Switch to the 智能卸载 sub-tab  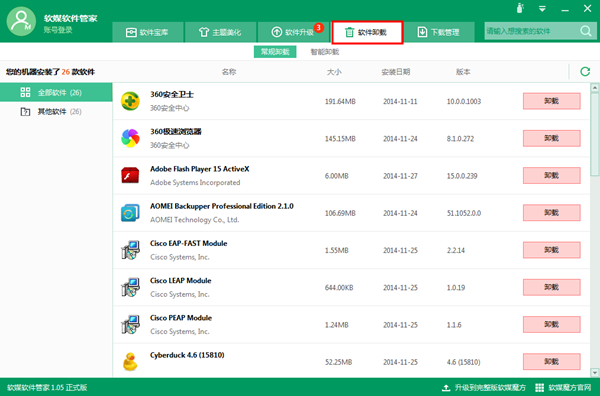(324, 52)
